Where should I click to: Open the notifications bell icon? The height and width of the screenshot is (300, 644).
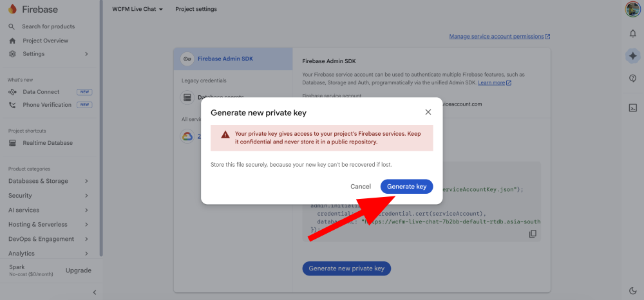[x=632, y=33]
